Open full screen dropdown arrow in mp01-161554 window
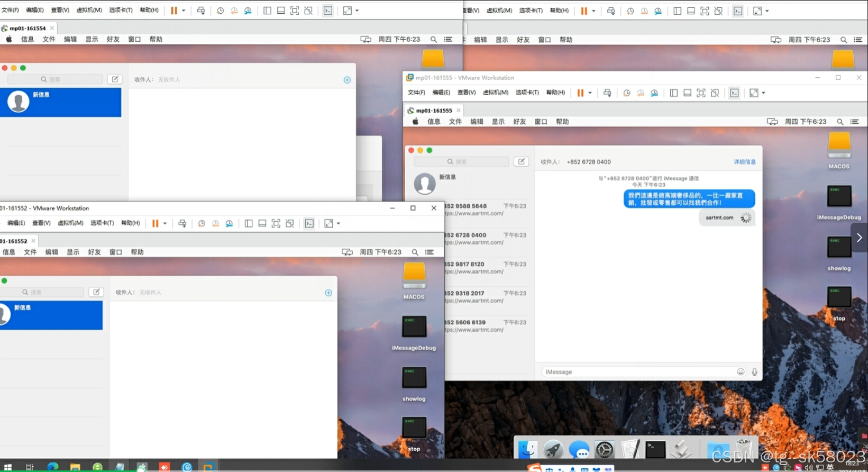The width and height of the screenshot is (868, 472). [357, 11]
